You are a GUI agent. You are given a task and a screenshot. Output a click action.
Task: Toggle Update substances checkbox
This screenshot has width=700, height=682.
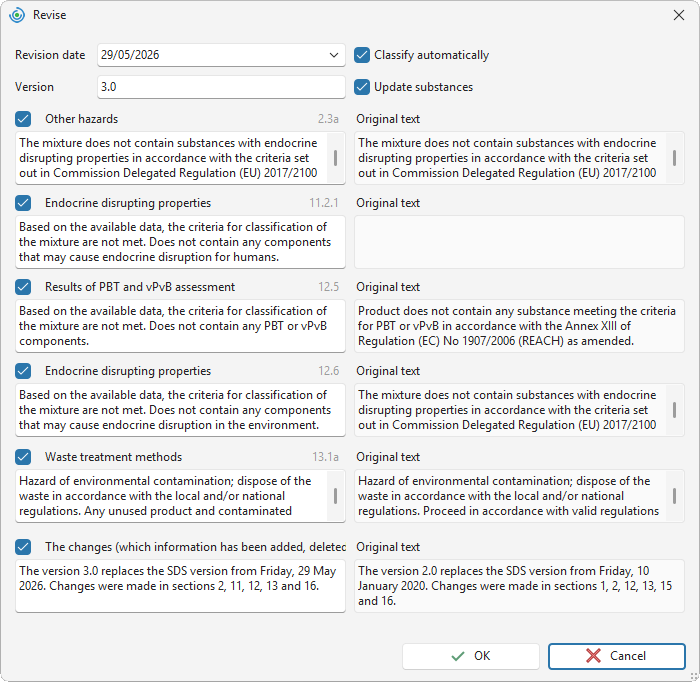pyautogui.click(x=362, y=87)
